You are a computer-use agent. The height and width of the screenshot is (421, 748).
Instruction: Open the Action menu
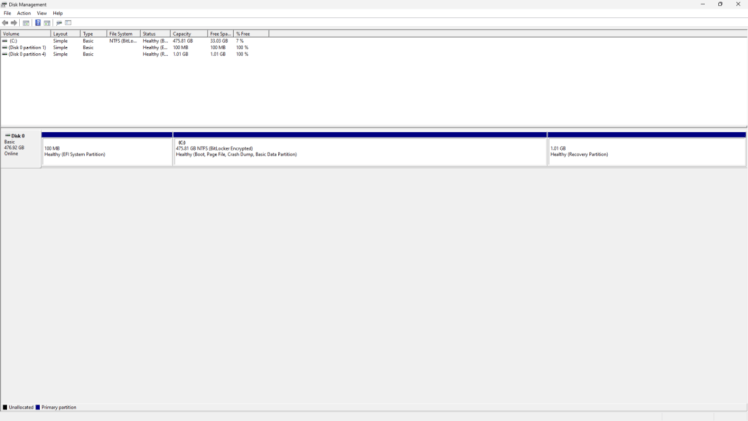[24, 13]
